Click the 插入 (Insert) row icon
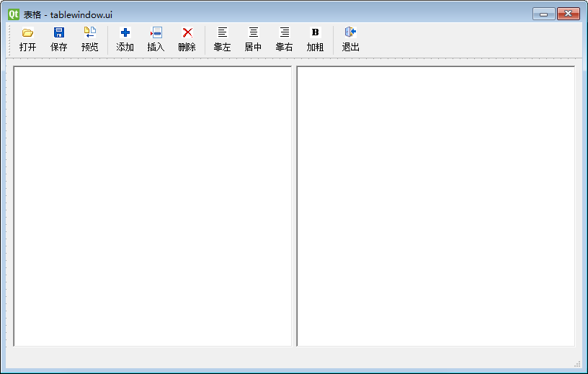 (x=156, y=32)
